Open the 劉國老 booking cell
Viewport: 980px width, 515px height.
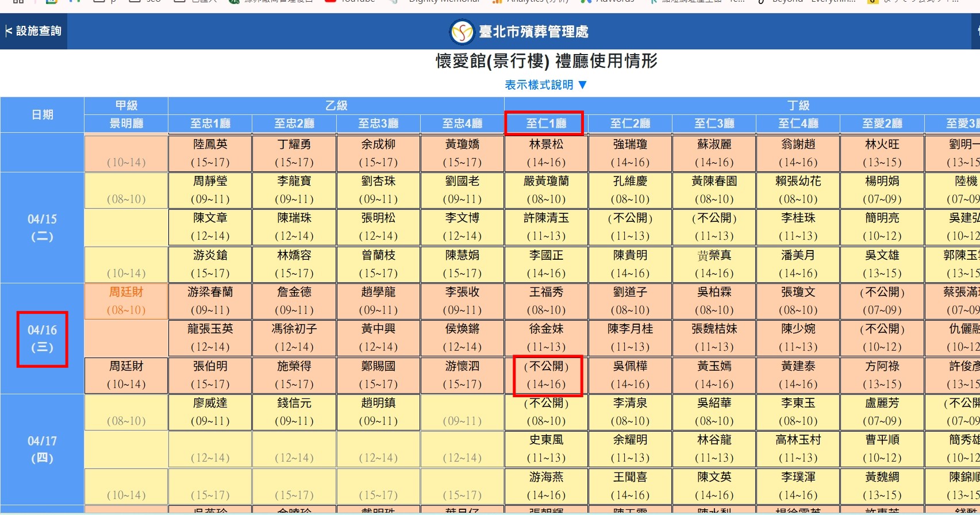[462, 190]
